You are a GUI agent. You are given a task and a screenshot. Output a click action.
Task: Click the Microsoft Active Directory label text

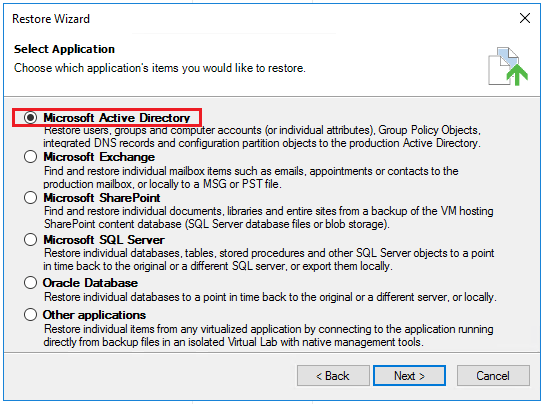(x=117, y=118)
